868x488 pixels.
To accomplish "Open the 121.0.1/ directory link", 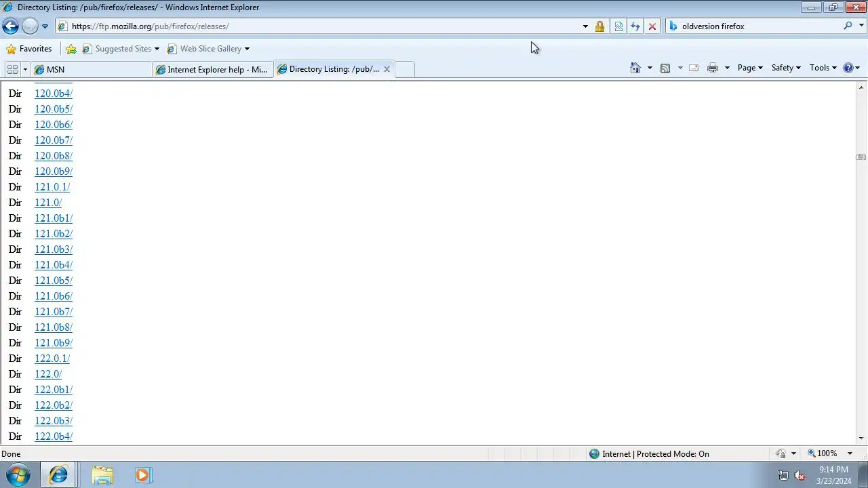I will (x=52, y=187).
